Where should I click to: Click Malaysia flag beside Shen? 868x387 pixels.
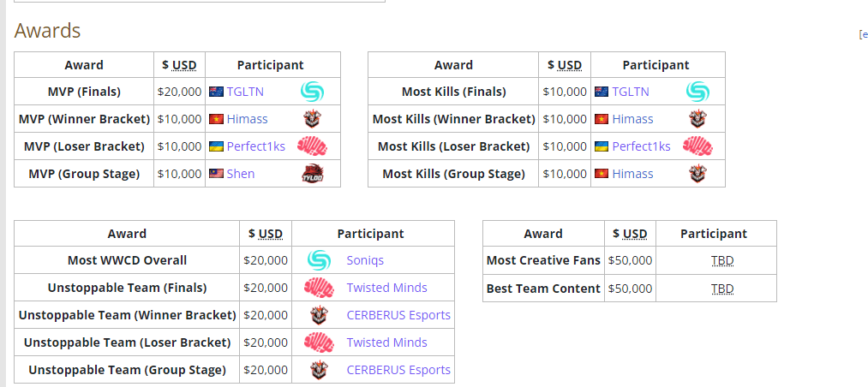coord(216,174)
